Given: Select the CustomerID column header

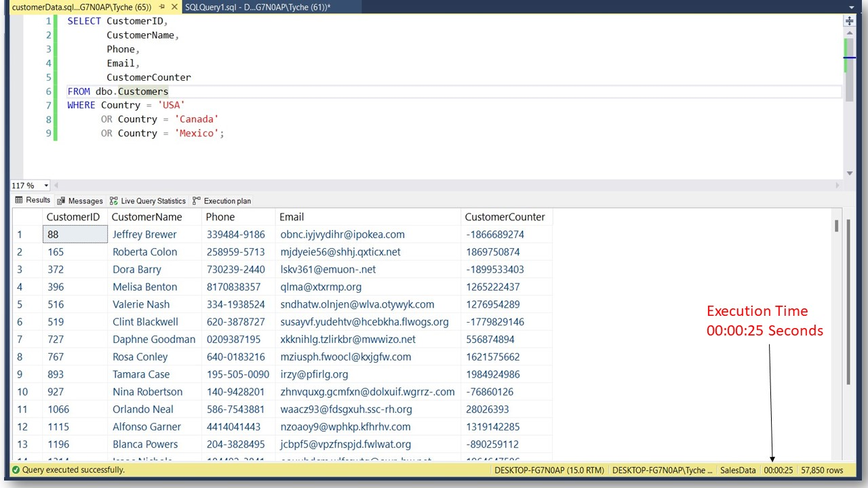Looking at the screenshot, I should [73, 217].
